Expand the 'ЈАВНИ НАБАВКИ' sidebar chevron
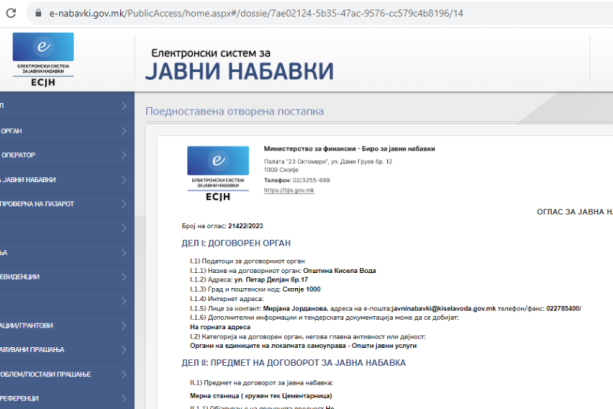Viewport: 613px width, 409px height. point(123,179)
